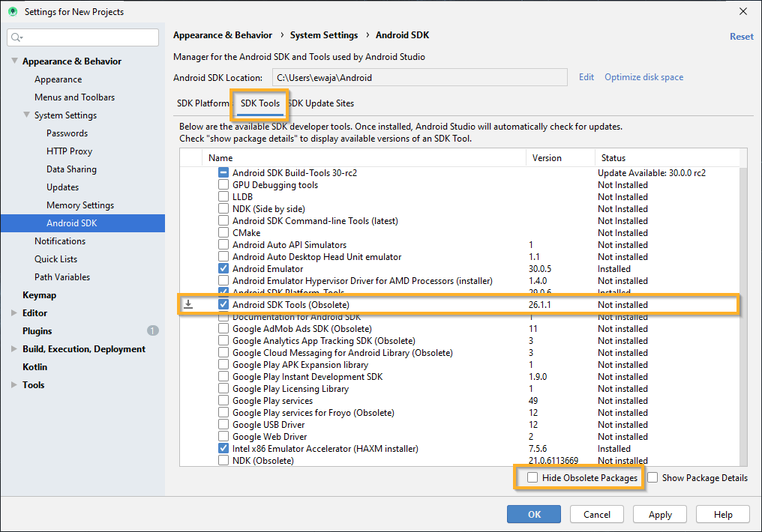Close the Settings for New Projects dialog
The width and height of the screenshot is (762, 532).
coord(743,12)
